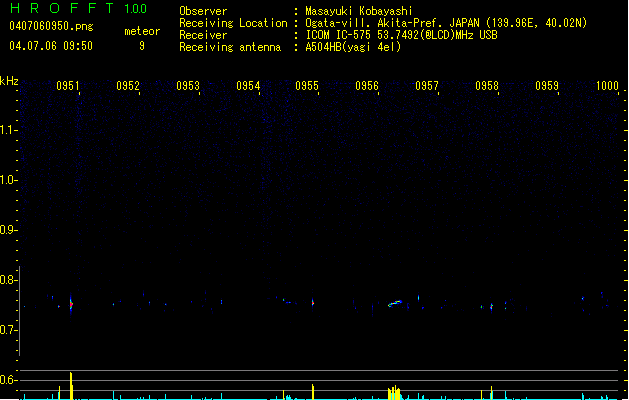The height and width of the screenshot is (400, 629).
Task: Click the observer name Masayuki Kobayashi
Action: (359, 11)
